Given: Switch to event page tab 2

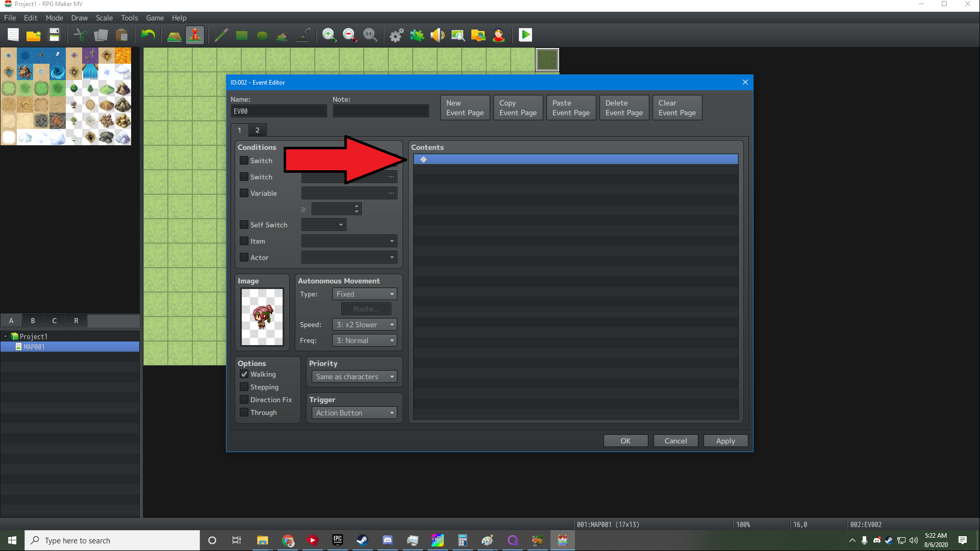Looking at the screenshot, I should coord(257,130).
